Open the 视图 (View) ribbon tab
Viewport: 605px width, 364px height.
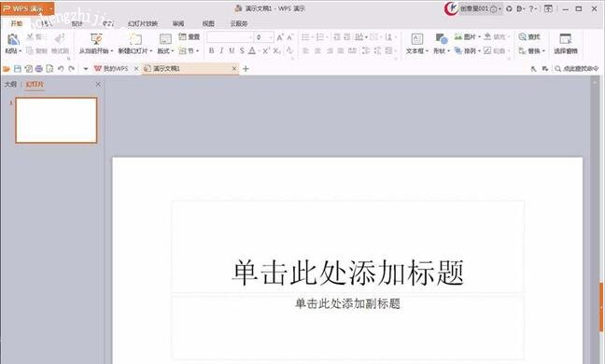208,23
